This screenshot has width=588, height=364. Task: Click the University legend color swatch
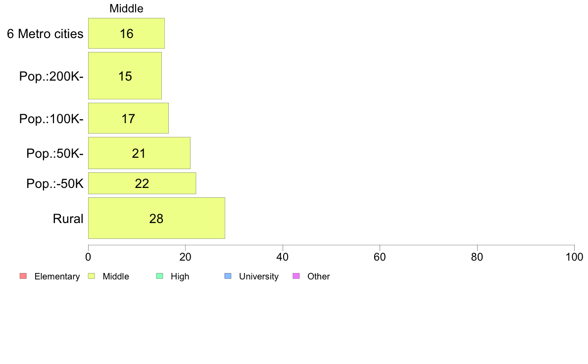[228, 276]
